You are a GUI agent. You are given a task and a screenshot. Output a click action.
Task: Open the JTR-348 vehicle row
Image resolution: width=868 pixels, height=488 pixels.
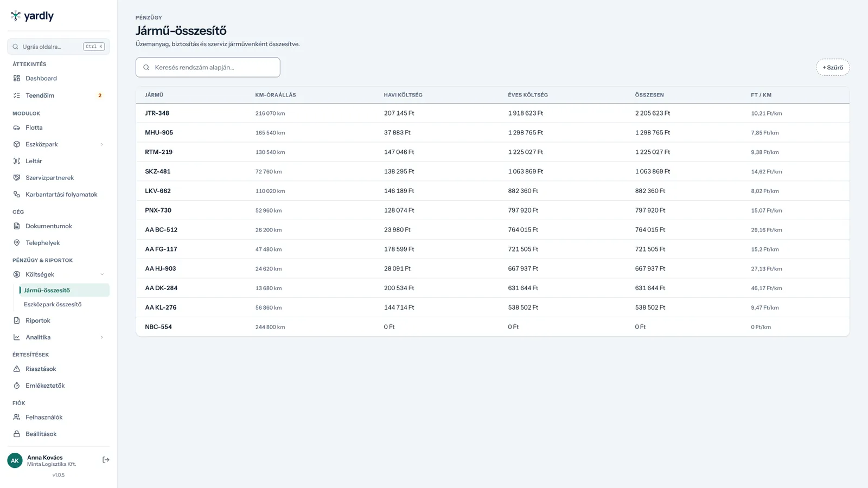click(x=493, y=113)
